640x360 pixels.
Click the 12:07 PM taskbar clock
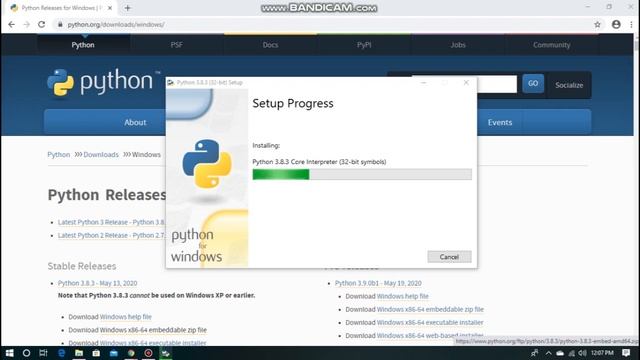point(602,353)
